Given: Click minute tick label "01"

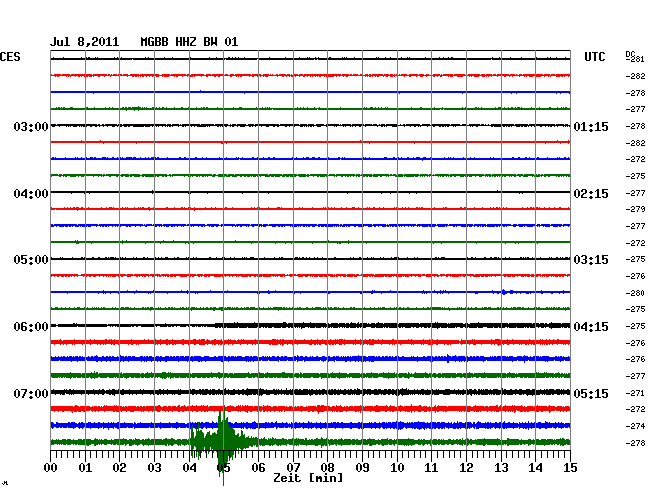Looking at the screenshot, I should point(85,468).
